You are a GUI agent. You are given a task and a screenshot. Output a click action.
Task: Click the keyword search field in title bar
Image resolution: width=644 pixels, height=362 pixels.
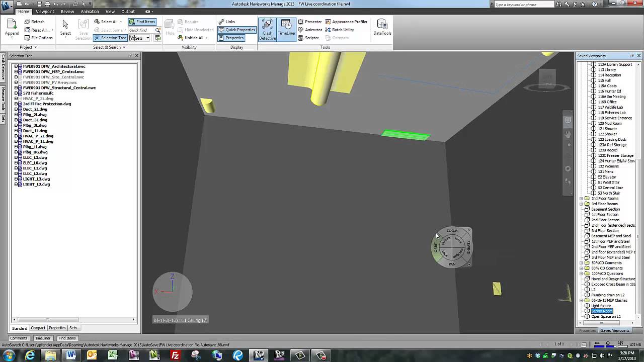pos(525,5)
